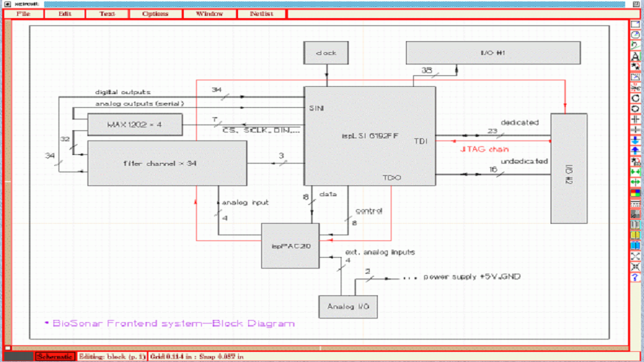Image resolution: width=644 pixels, height=362 pixels.
Task: Click the 'undedicated' bus label
Action: pos(524,161)
